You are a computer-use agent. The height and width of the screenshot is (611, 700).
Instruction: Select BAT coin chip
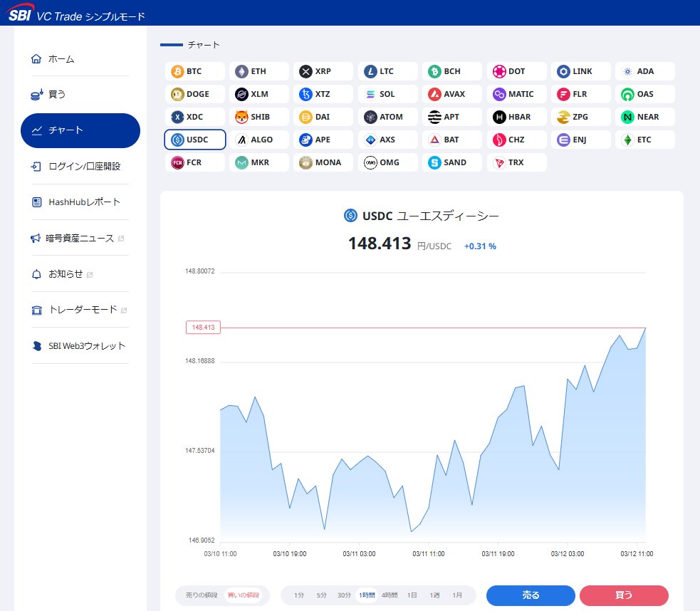[451, 140]
